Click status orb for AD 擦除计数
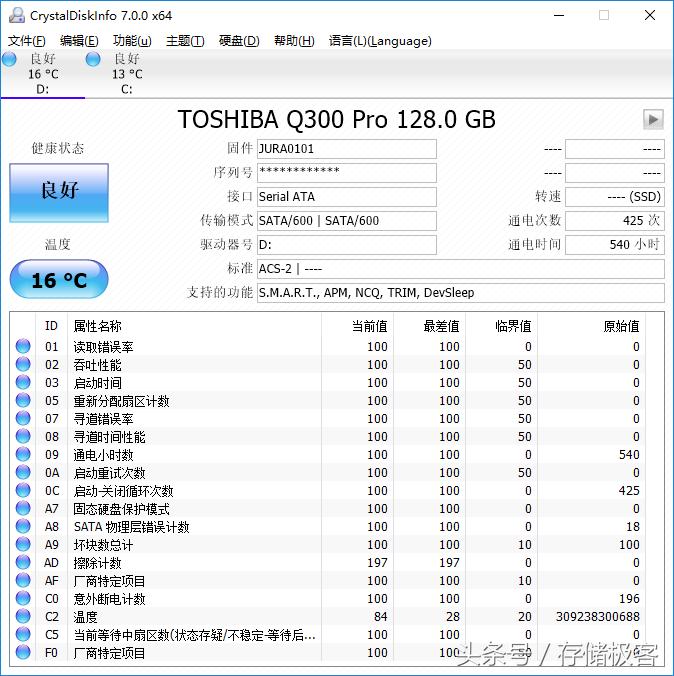The width and height of the screenshot is (674, 676). coord(23,562)
